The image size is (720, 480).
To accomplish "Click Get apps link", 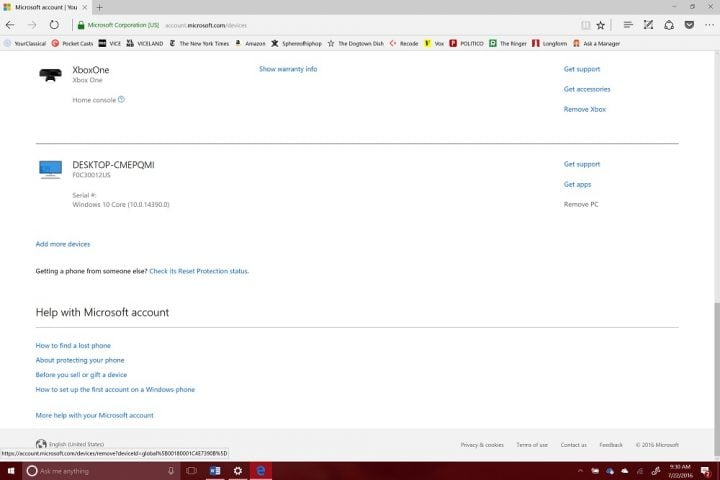I will [577, 184].
